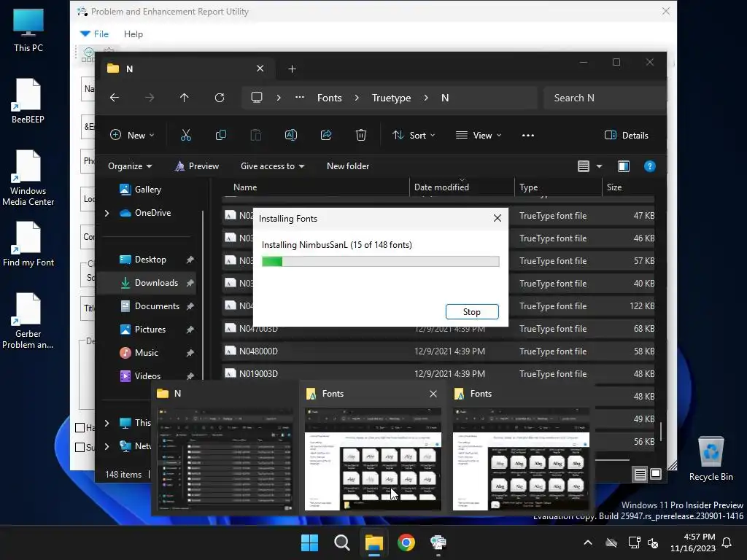
Task: Click the Fonts breadcrumb segment
Action: pos(329,98)
